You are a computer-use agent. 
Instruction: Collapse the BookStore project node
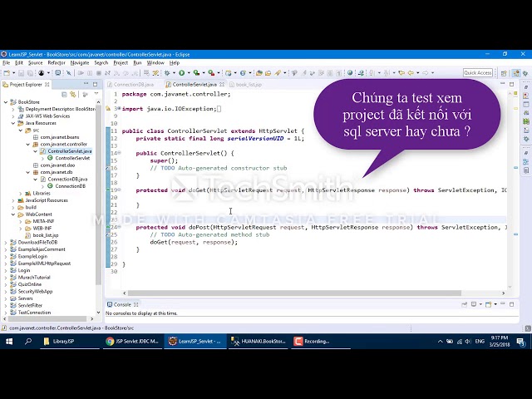point(6,101)
